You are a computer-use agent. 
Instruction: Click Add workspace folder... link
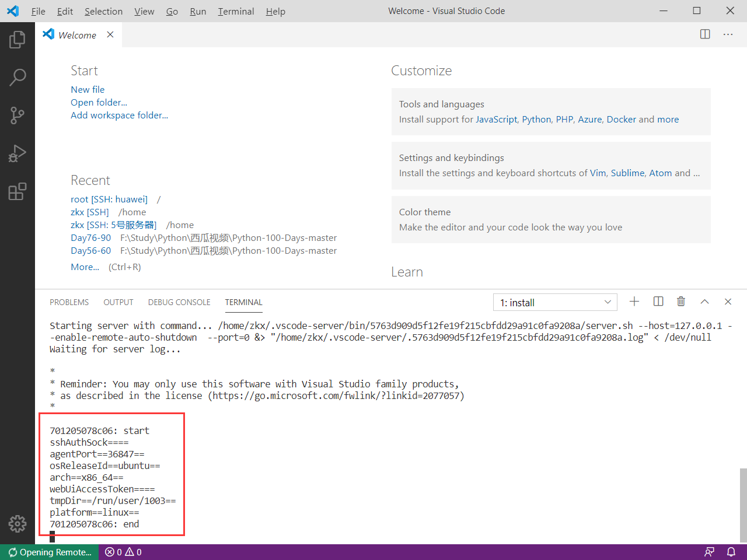(119, 115)
